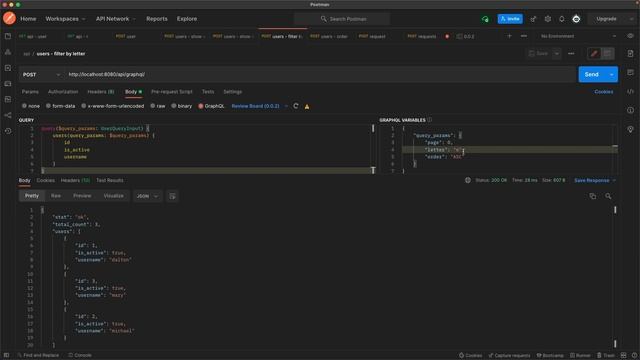Click the Upgrade button
The image size is (640, 360).
point(606,19)
